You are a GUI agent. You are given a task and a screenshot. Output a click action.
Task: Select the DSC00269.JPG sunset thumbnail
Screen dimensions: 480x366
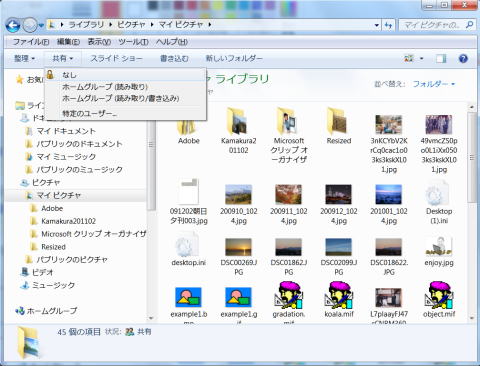pos(238,247)
